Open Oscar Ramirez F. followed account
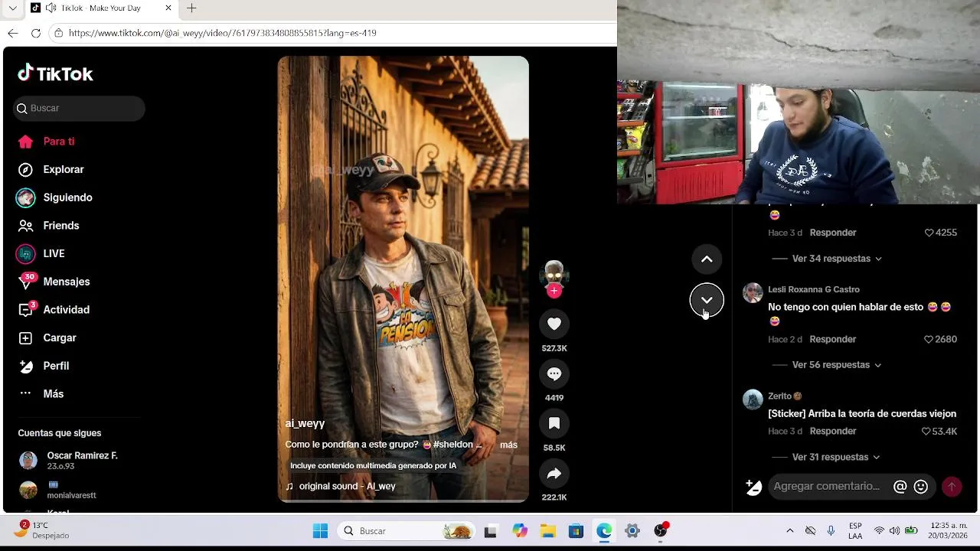The image size is (980, 551). point(69,460)
